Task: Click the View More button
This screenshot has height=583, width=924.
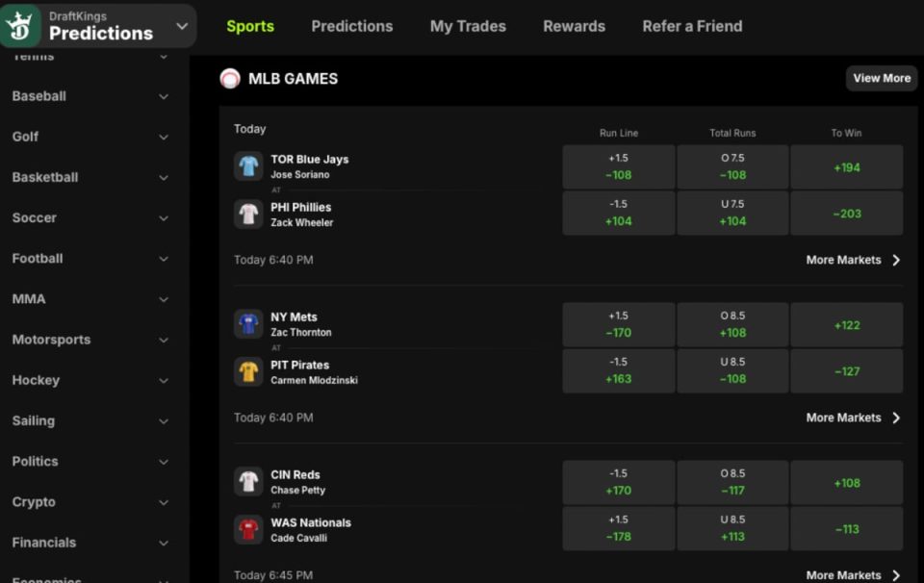Action: (x=882, y=78)
